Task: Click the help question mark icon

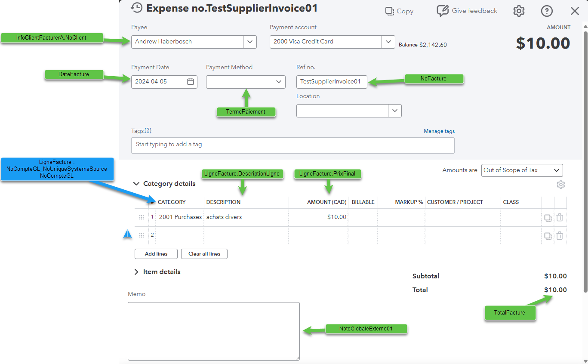Action: coord(546,11)
